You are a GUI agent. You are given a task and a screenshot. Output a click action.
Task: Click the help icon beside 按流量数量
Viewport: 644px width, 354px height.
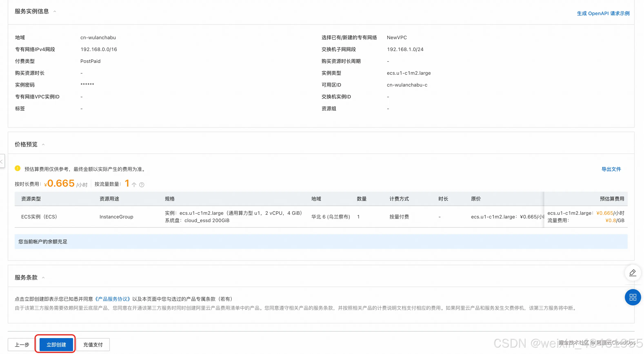(x=141, y=185)
